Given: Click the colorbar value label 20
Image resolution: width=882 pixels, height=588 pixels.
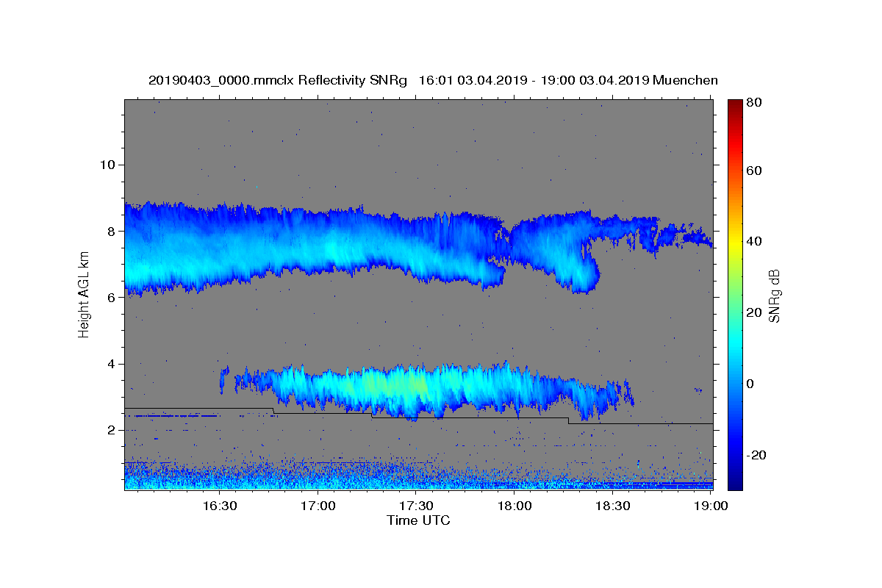Looking at the screenshot, I should (x=754, y=312).
